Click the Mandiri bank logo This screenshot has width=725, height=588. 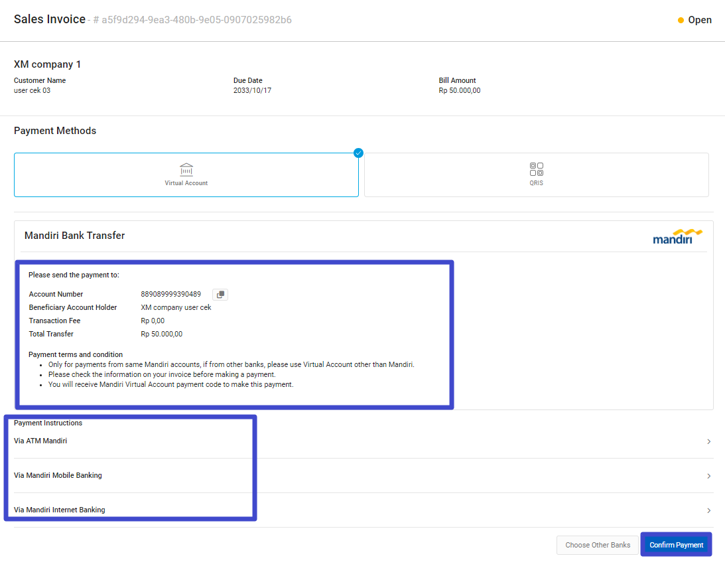[677, 236]
